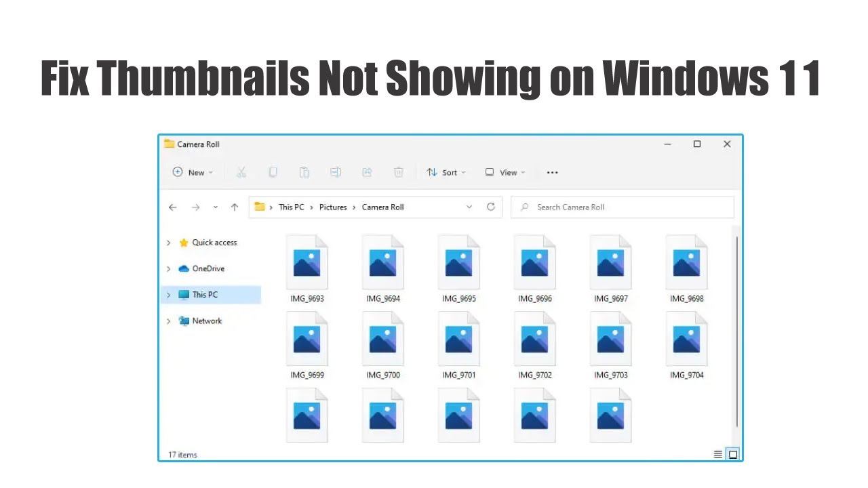Go forward with the right arrow
Screen dimensions: 868x488
[x=195, y=207]
